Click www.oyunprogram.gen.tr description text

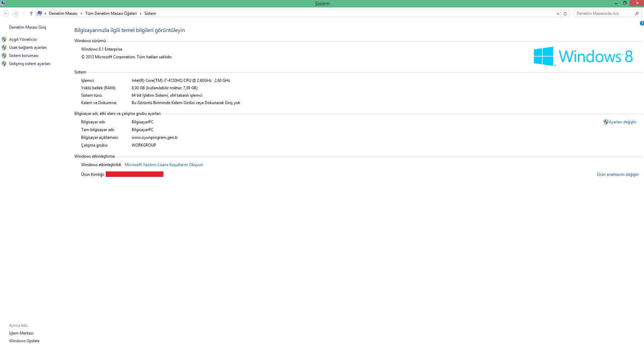[155, 137]
